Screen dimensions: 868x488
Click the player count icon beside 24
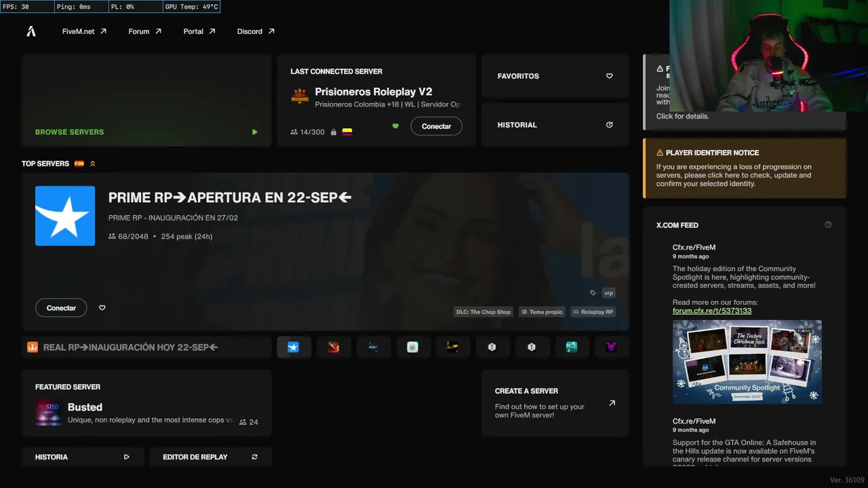(243, 422)
